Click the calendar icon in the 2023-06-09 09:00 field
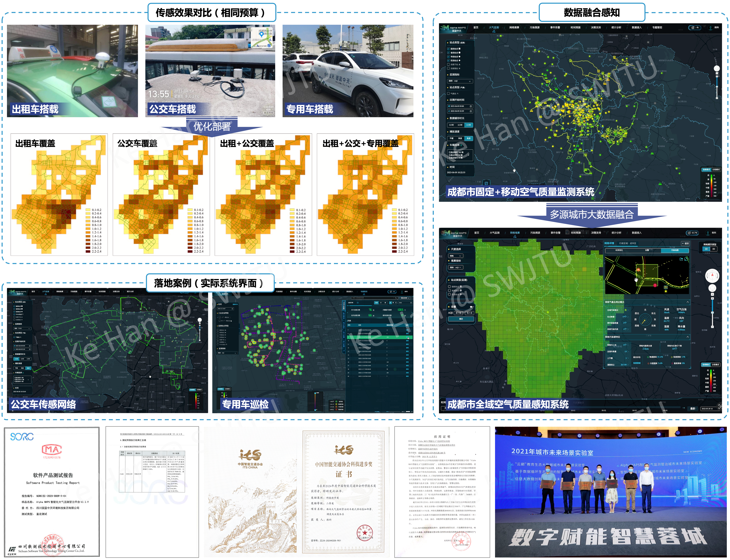Screen dimensions: 730x560 tap(471, 106)
